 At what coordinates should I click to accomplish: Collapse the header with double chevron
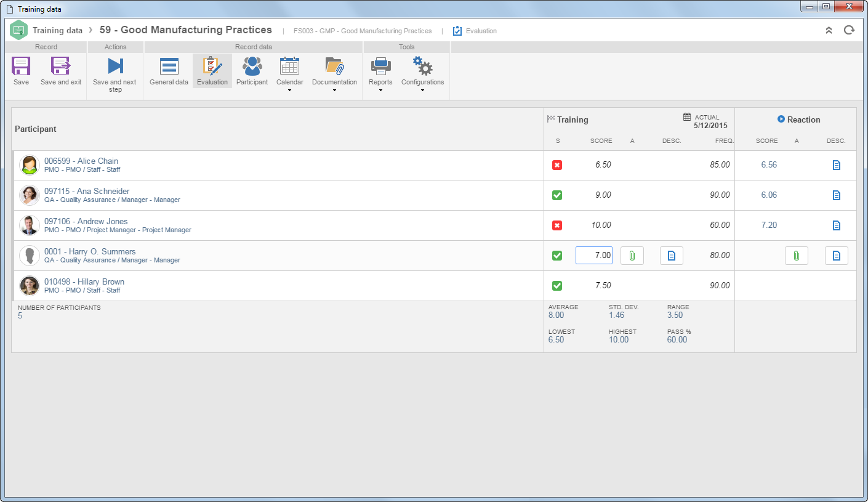(x=829, y=30)
